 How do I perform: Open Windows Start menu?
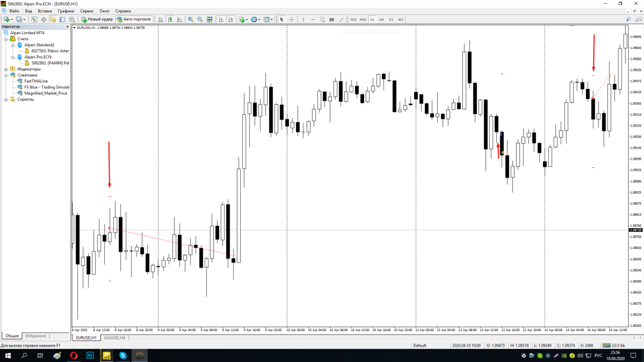[x=8, y=356]
